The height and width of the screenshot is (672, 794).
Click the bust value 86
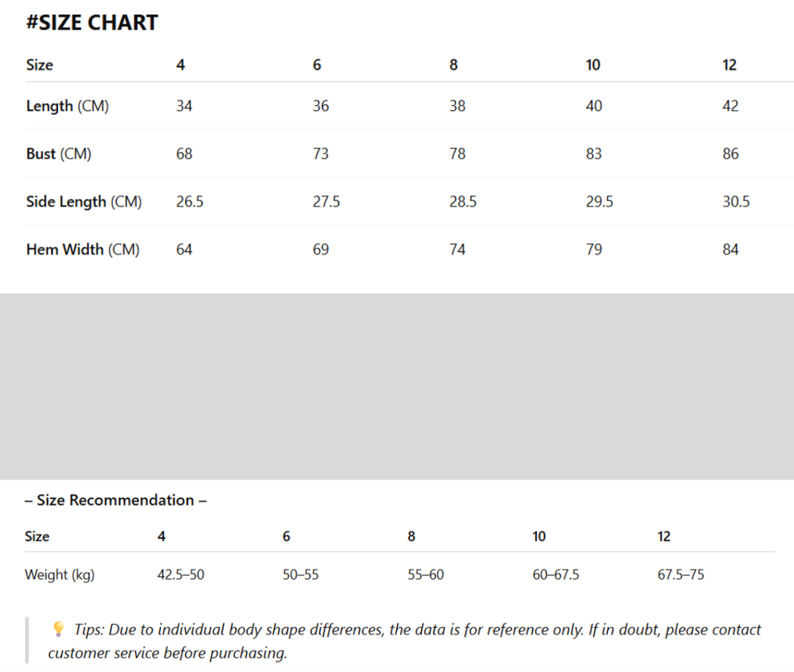[730, 154]
